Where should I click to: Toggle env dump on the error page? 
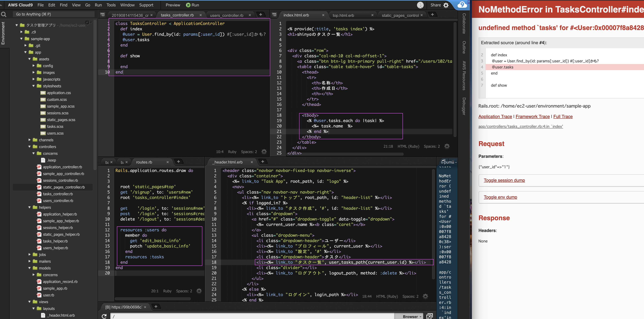pos(500,197)
